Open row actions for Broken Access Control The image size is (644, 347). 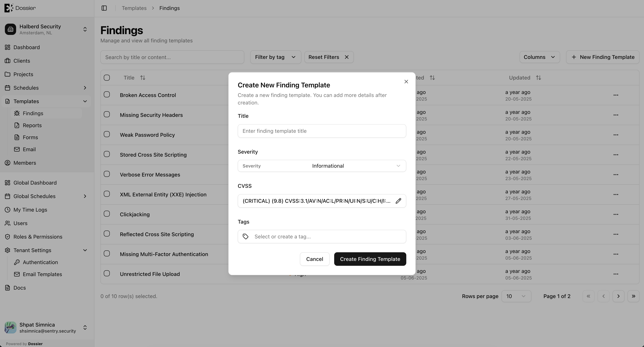coord(616,95)
